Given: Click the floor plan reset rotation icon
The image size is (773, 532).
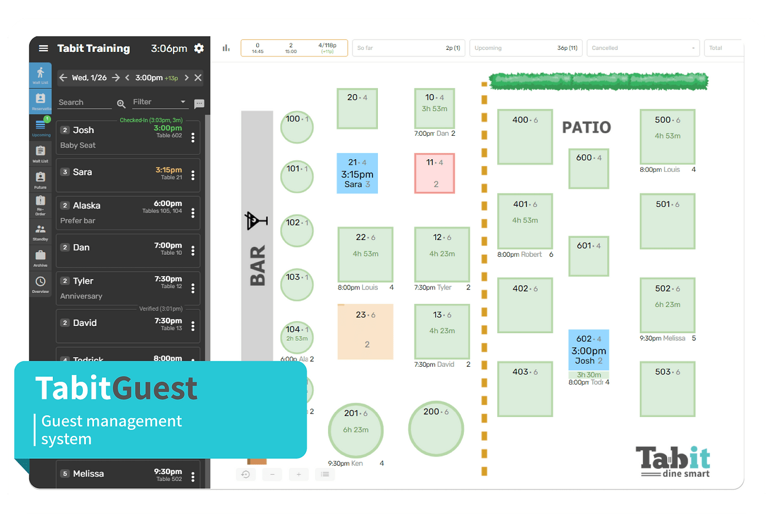Looking at the screenshot, I should [246, 474].
